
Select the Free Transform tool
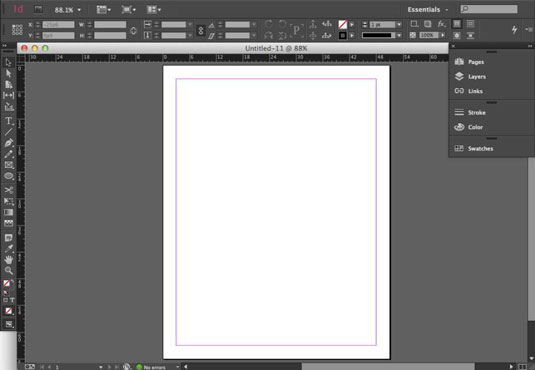point(9,201)
